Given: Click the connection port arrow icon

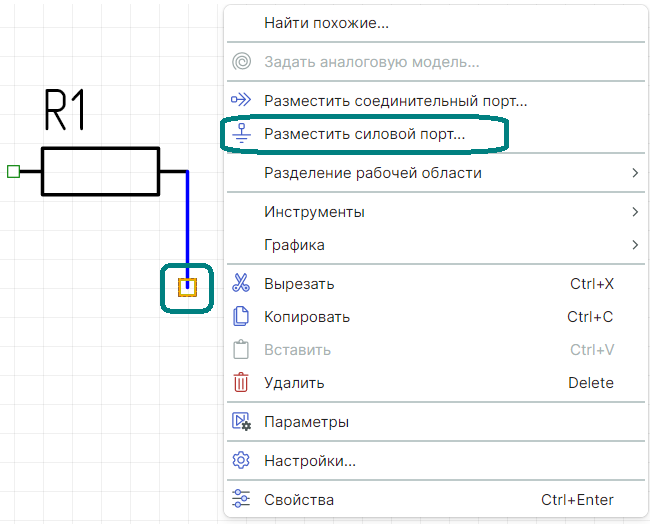Looking at the screenshot, I should point(241,100).
